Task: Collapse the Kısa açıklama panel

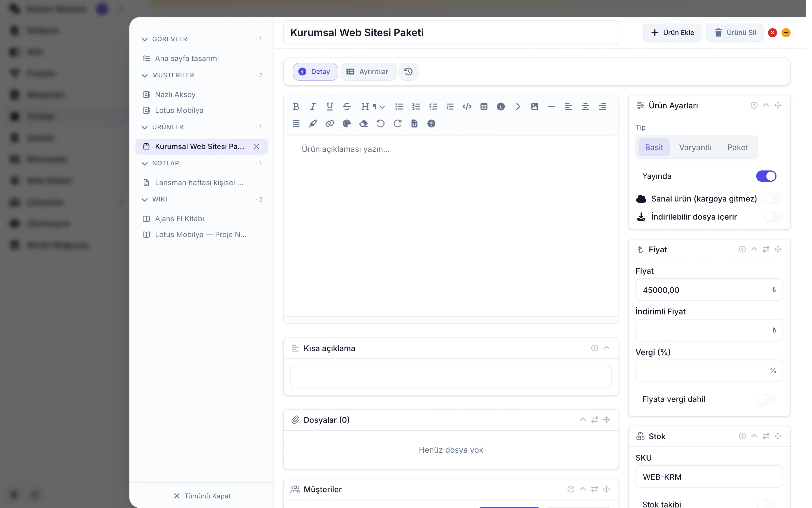Action: point(606,348)
